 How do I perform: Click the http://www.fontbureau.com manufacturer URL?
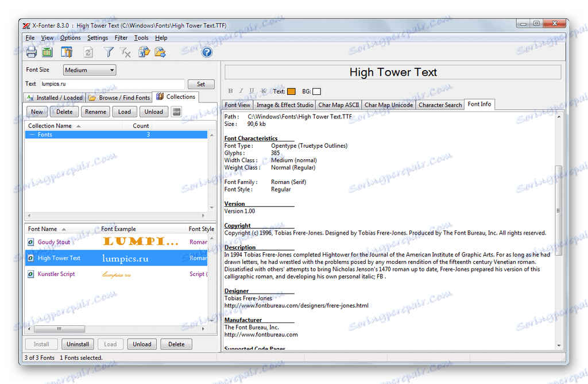(261, 335)
